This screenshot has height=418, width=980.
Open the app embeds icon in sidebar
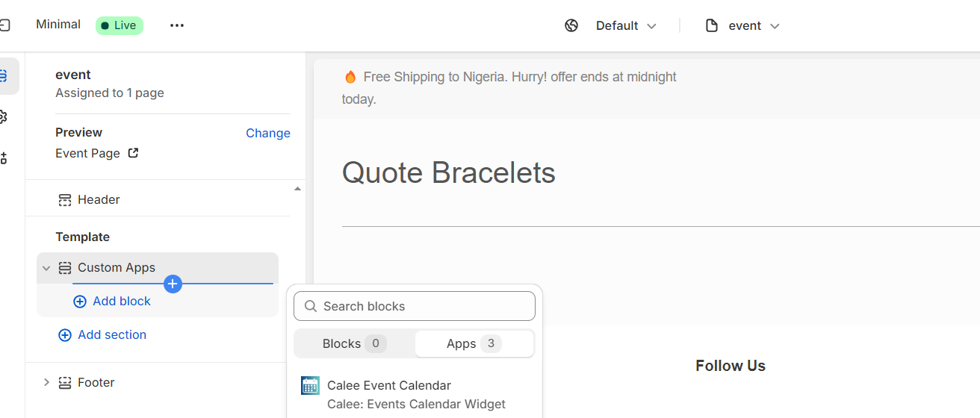pos(4,157)
